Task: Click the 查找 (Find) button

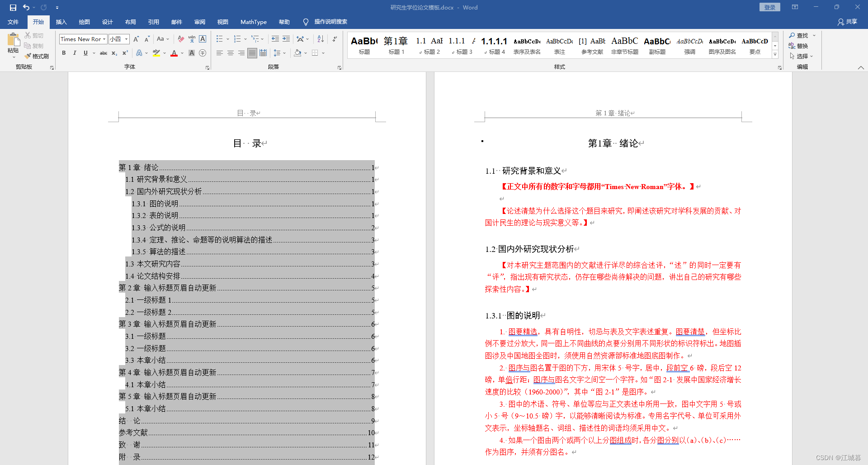Action: [799, 35]
